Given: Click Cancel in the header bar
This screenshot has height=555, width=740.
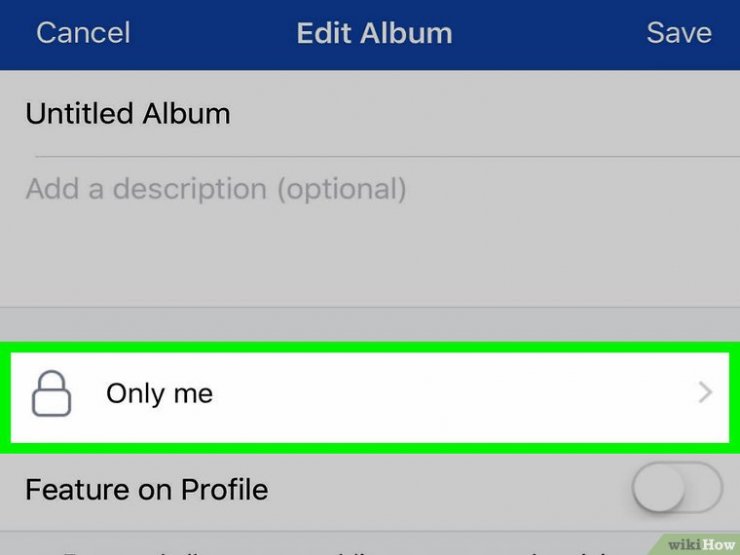Looking at the screenshot, I should [83, 33].
